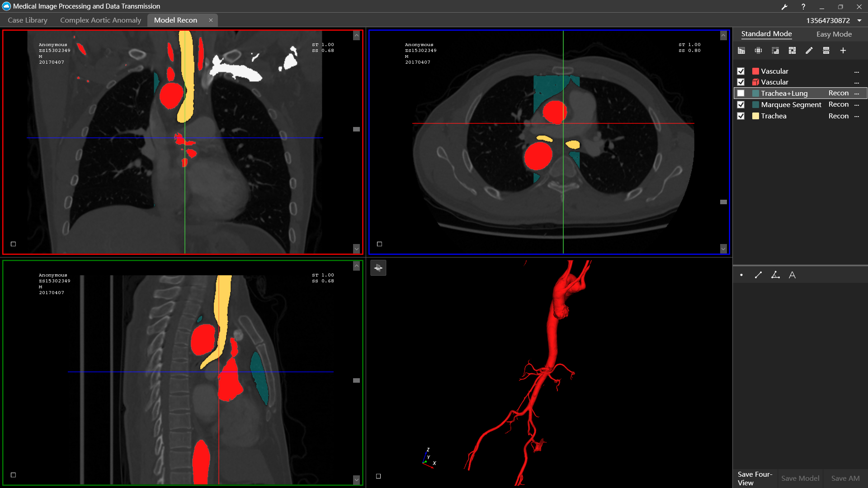The width and height of the screenshot is (868, 488).
Task: Click the threshold histogram tool icon
Action: point(741,51)
